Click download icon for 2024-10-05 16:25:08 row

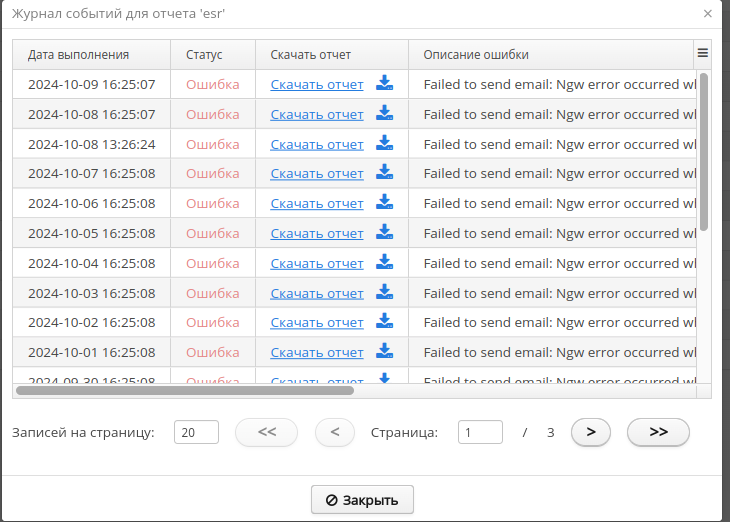coord(385,233)
